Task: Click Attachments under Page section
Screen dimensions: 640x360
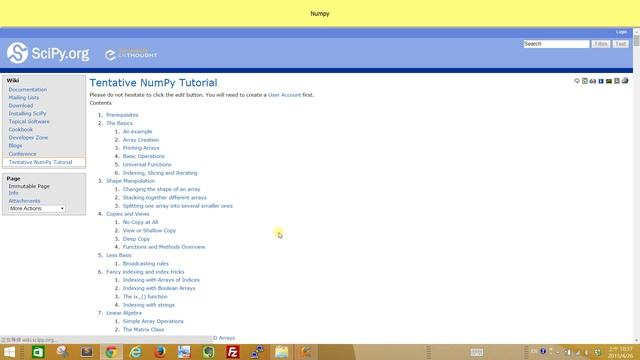Action: coord(24,201)
